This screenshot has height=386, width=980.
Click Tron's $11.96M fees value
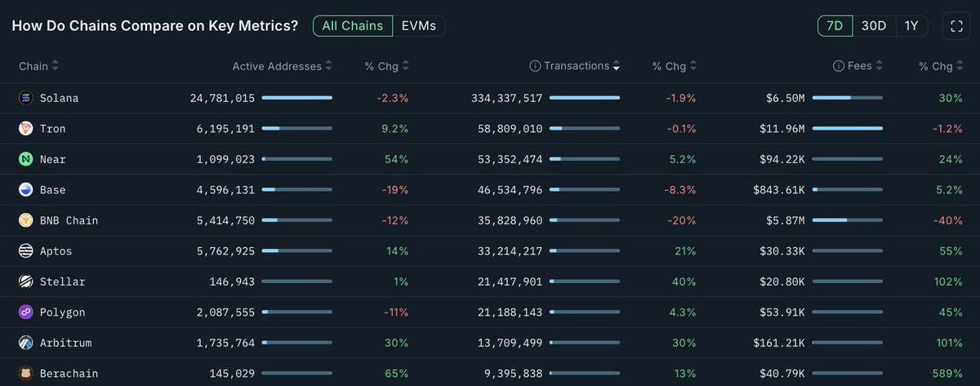click(782, 129)
